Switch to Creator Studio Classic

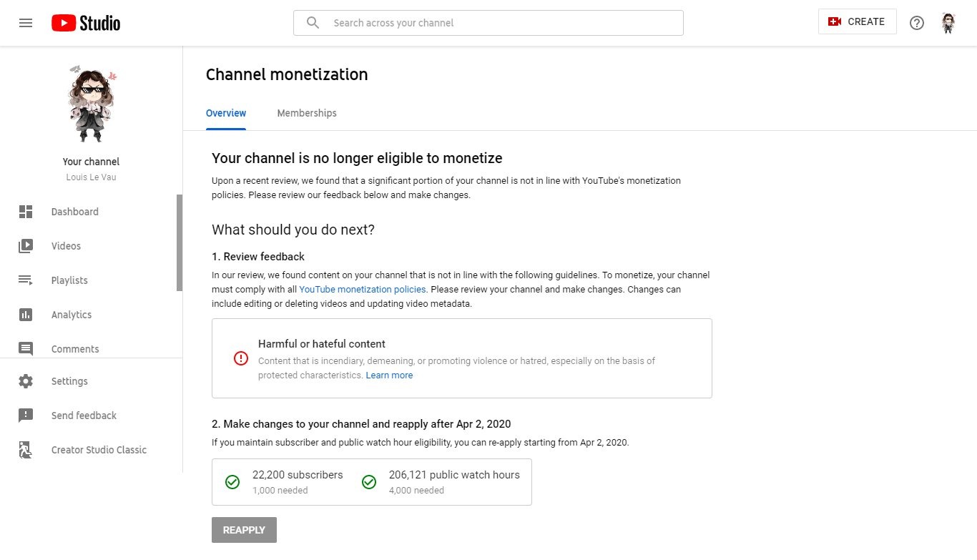point(92,450)
